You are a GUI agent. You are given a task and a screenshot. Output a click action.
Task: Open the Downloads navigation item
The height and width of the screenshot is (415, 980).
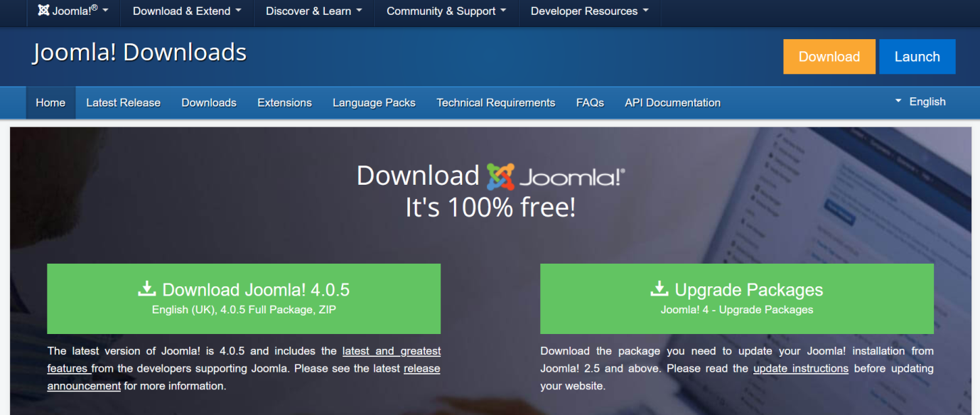coord(209,102)
